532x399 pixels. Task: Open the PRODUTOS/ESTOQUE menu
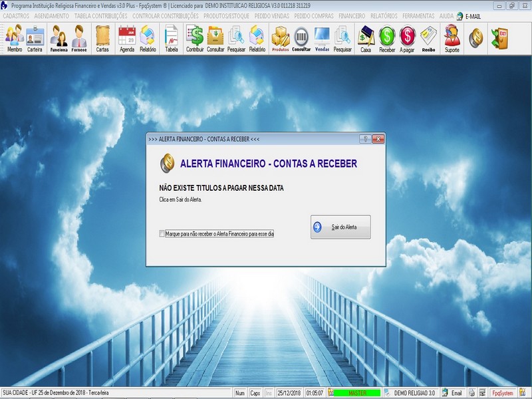click(x=226, y=16)
